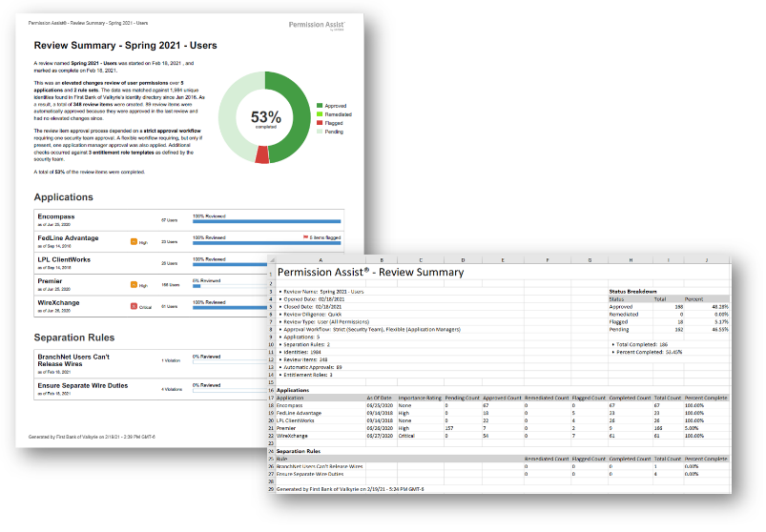Click the red flagged segment of donut chart

tap(262, 153)
